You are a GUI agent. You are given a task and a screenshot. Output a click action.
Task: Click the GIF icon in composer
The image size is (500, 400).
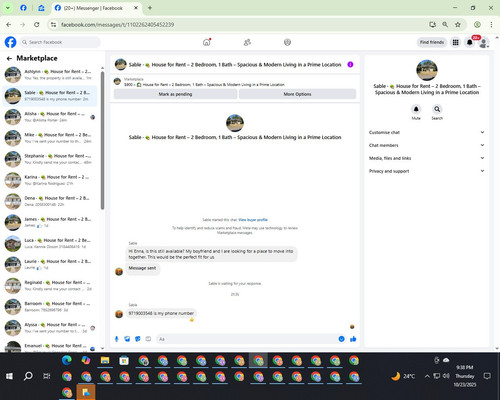(148, 339)
